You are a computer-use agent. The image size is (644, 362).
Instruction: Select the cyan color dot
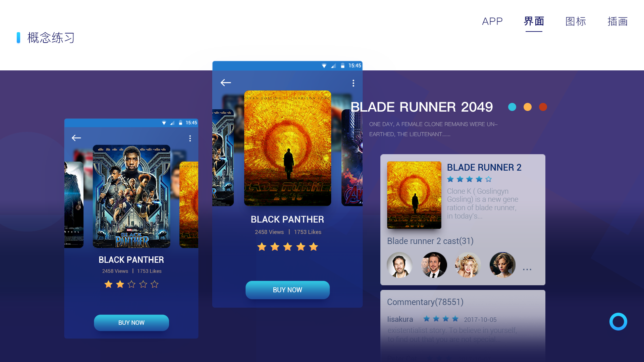click(x=512, y=107)
